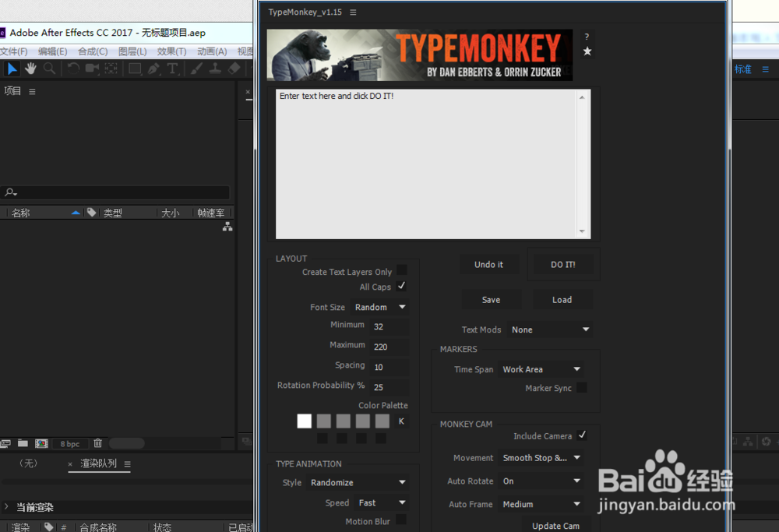This screenshot has width=779, height=532.
Task: Select the Pan Behind anchor point tool
Action: pyautogui.click(x=111, y=69)
